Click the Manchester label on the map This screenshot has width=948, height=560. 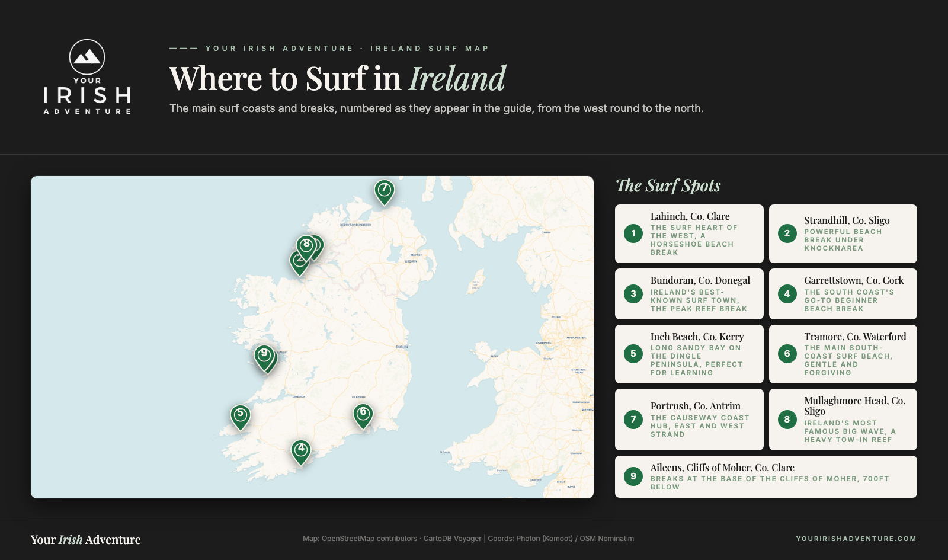[576, 338]
